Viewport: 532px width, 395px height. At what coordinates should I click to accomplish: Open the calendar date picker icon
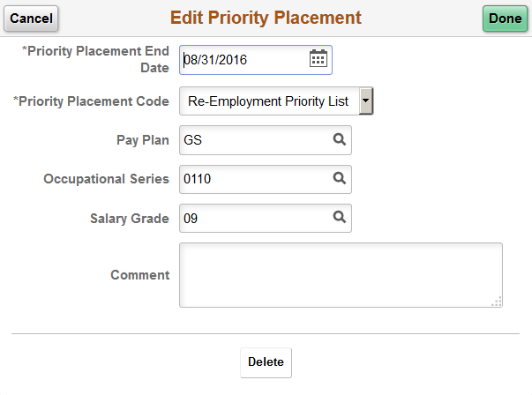point(318,60)
